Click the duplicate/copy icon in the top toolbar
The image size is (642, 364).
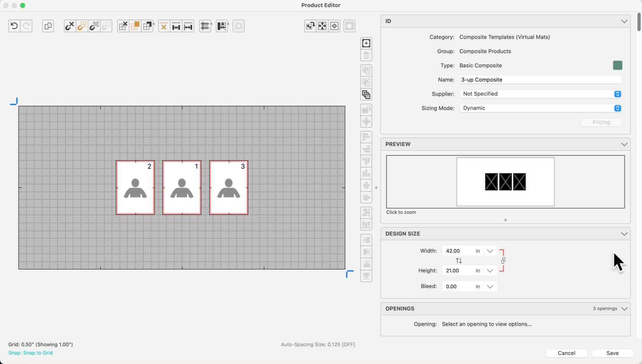click(48, 26)
